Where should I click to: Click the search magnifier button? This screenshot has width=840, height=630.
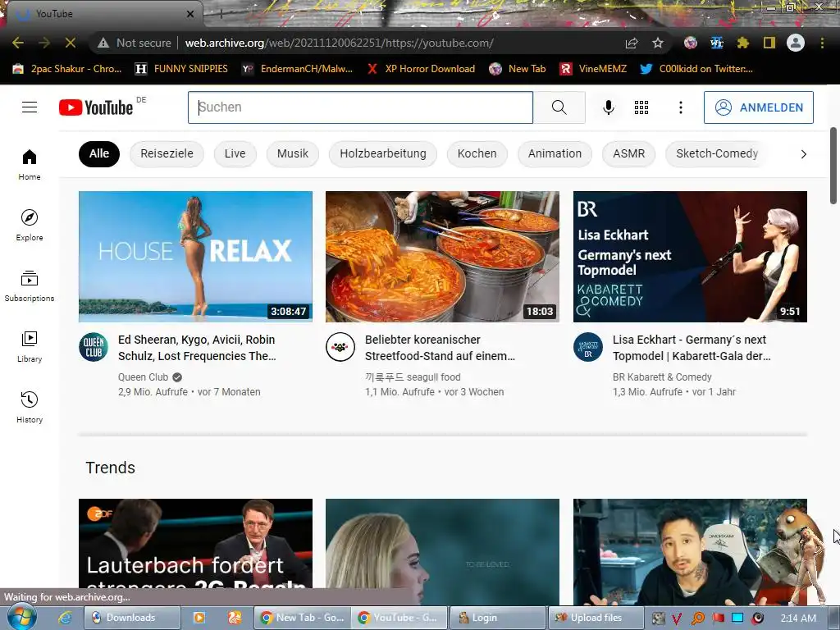tap(559, 107)
